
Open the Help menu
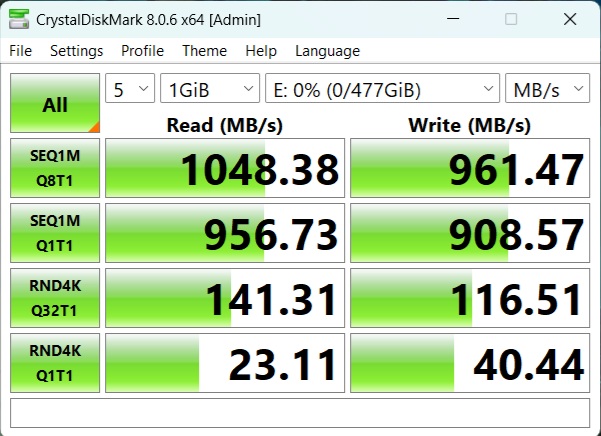click(x=261, y=51)
